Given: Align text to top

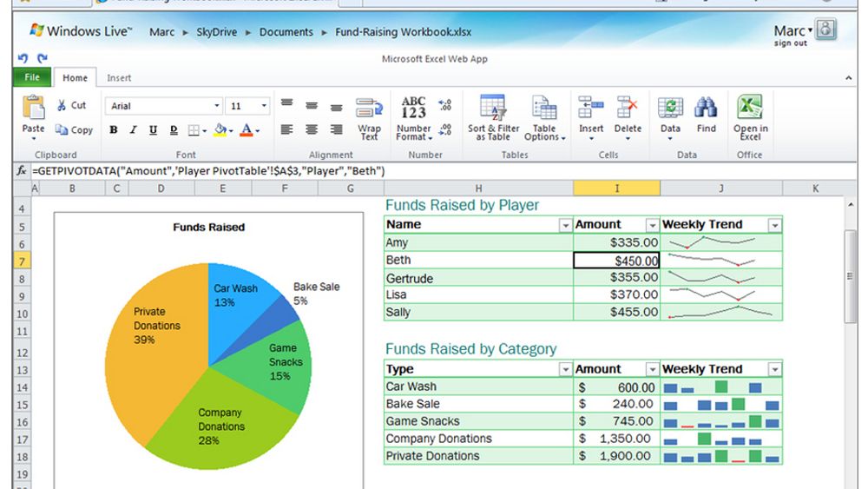Looking at the screenshot, I should click(x=286, y=104).
